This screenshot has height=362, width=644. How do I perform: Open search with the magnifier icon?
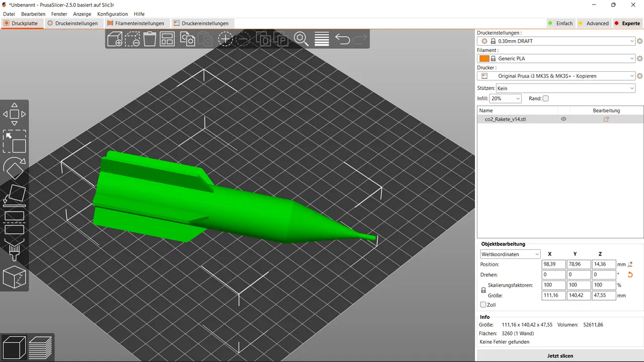click(x=301, y=39)
